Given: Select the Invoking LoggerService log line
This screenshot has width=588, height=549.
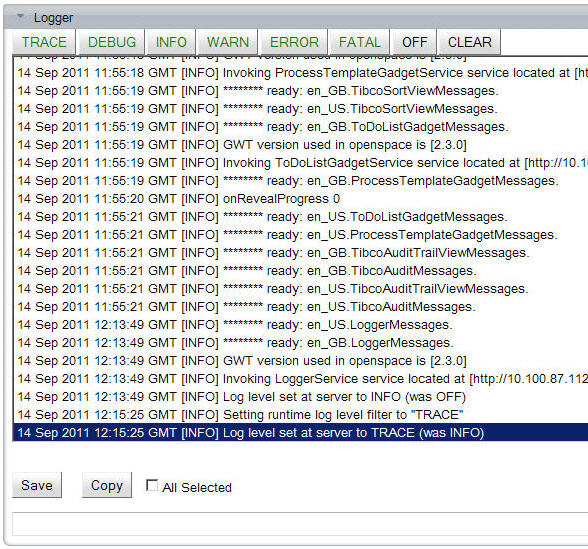Looking at the screenshot, I should 301,379.
